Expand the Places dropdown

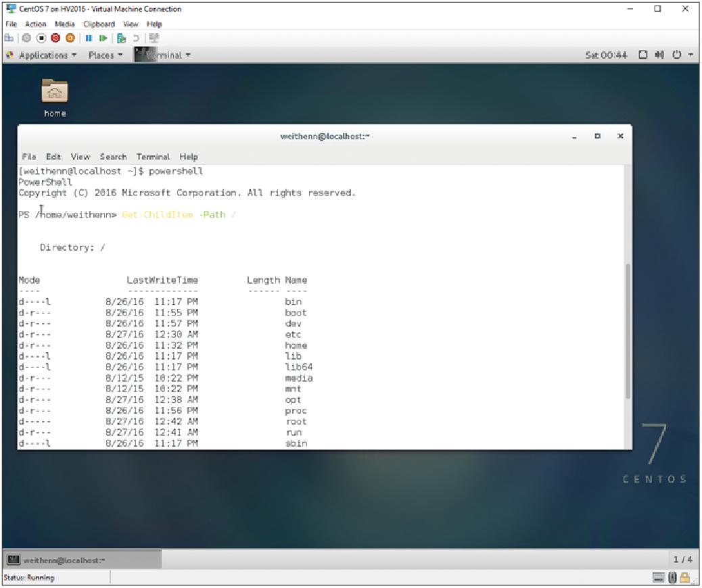coord(106,55)
